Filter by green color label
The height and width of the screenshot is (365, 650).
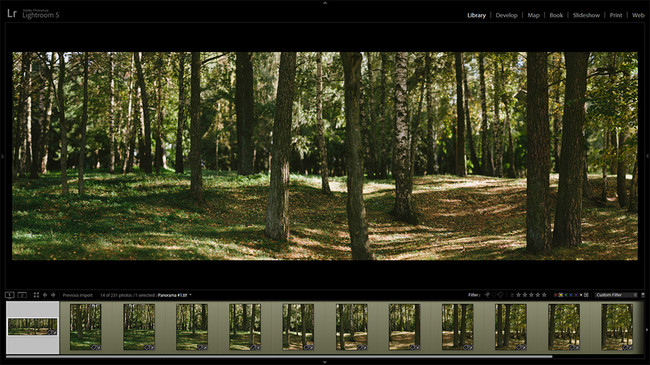[x=566, y=295]
